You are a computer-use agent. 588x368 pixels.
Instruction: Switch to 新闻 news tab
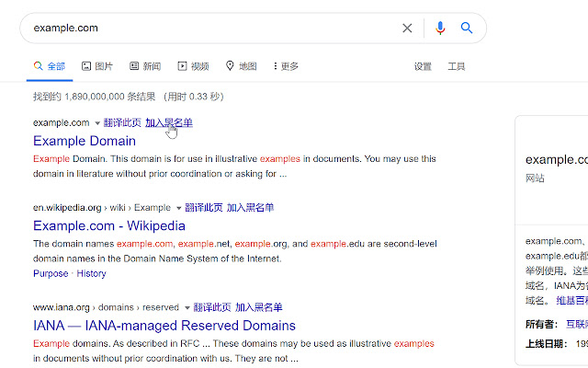pyautogui.click(x=145, y=66)
